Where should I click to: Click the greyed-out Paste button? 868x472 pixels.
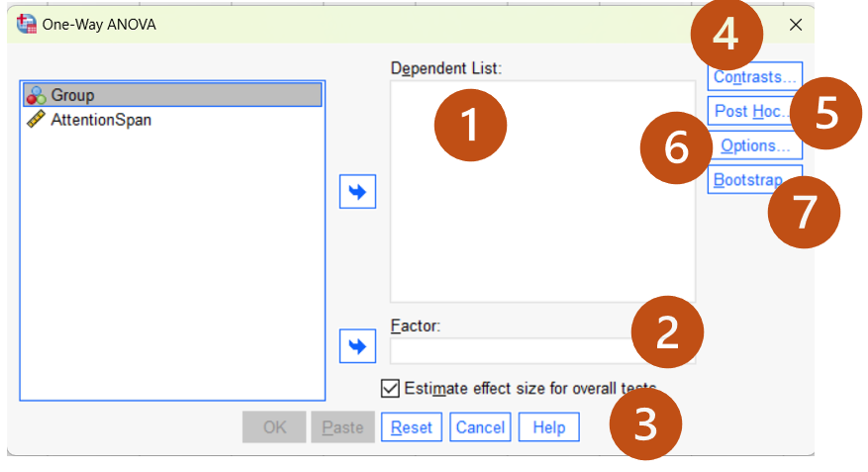tap(342, 427)
